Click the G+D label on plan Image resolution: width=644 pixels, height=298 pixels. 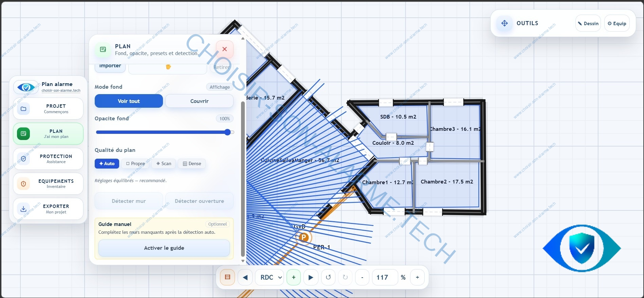pyautogui.click(x=300, y=227)
